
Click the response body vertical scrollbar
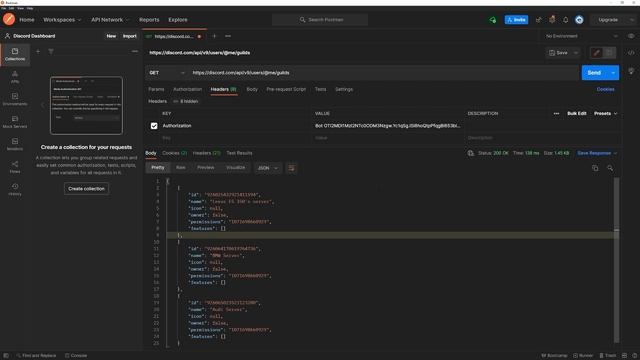[616, 260]
